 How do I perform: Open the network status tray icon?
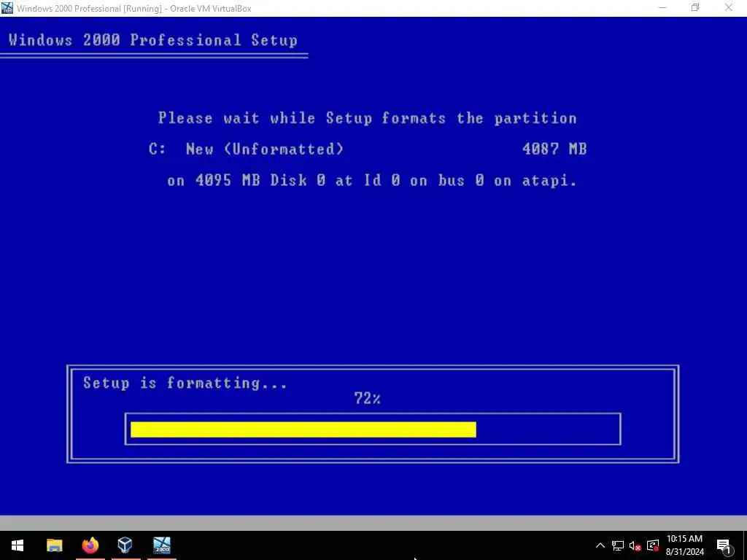point(618,545)
